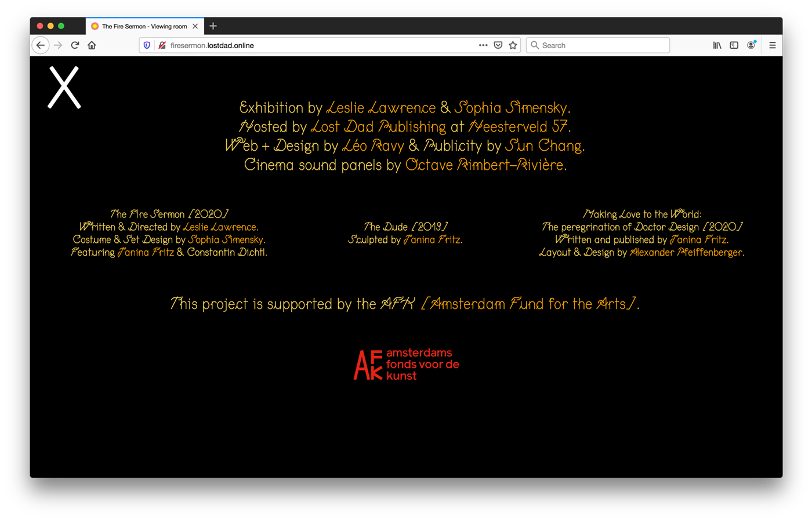Click the amsterdams fonds voor de kunst logo
812x520 pixels.
pos(406,365)
